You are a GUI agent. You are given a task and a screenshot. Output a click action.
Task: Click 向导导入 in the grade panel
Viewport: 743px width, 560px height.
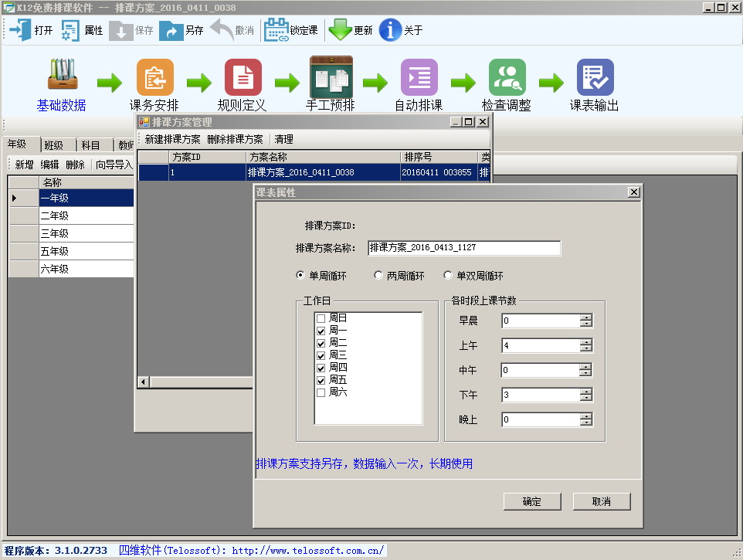(x=114, y=165)
